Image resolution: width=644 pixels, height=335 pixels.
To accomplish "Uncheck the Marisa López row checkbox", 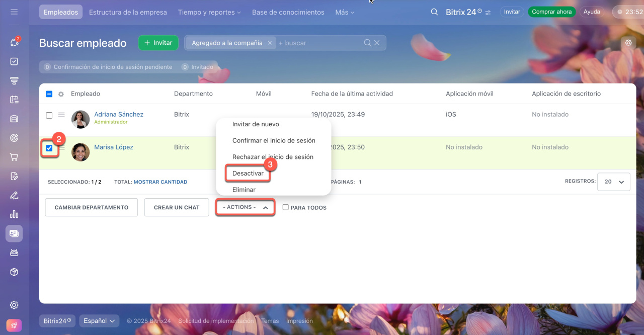I will (49, 148).
